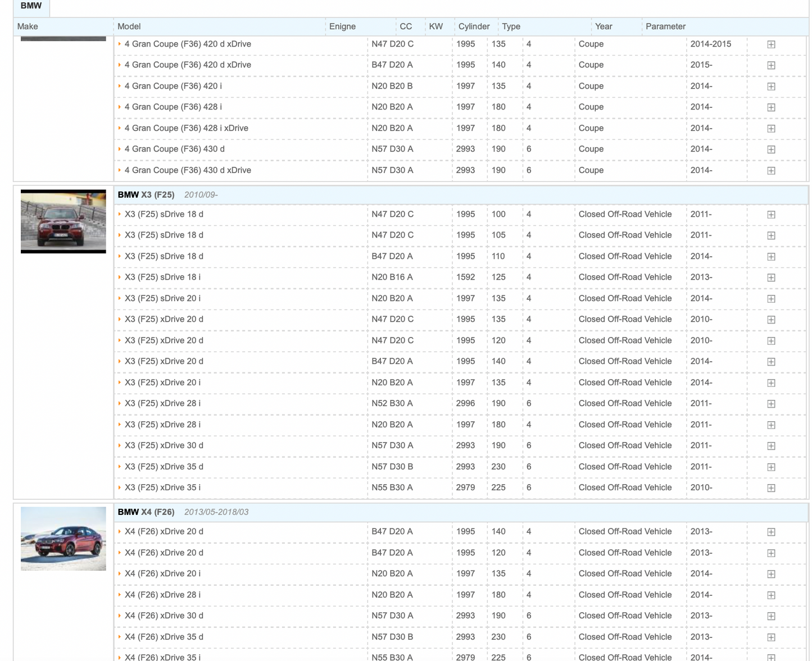This screenshot has height=661, width=812.
Task: Expand orange arrow beside X3 xDrive 28 i N52 engine
Action: click(x=120, y=403)
